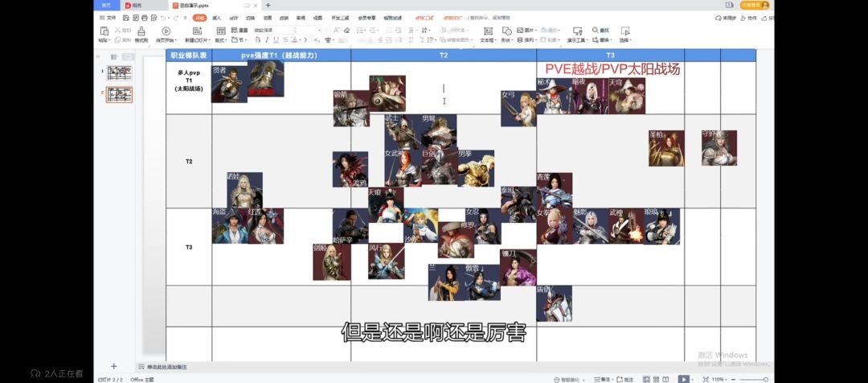Viewport: 868px width, 383px height.
Task: Toggle the Notes pane in status bar
Action: coord(602,379)
